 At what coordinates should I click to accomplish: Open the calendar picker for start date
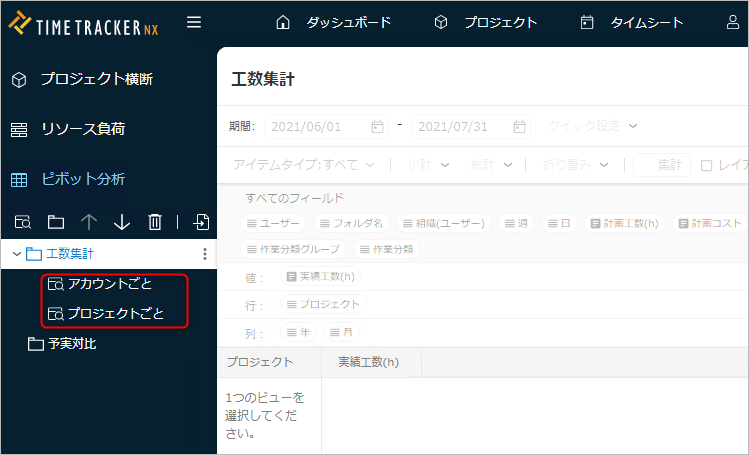click(x=377, y=127)
